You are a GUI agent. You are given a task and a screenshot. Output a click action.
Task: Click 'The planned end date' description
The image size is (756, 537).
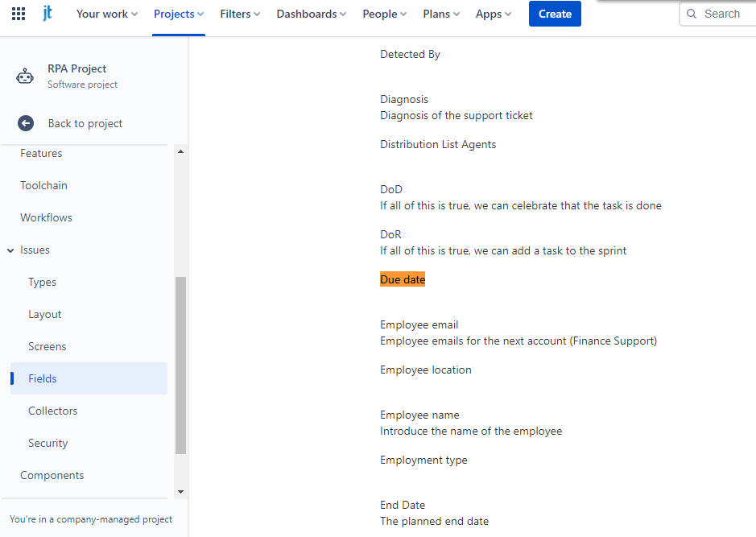pos(435,521)
